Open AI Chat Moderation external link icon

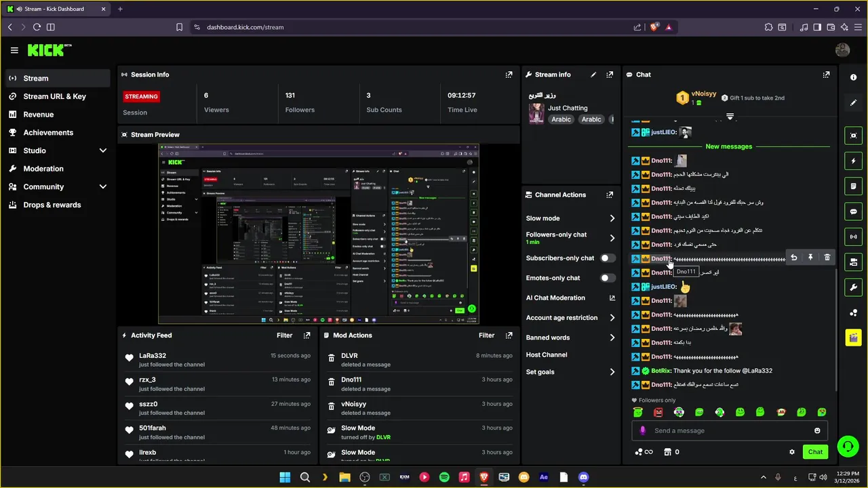(612, 298)
